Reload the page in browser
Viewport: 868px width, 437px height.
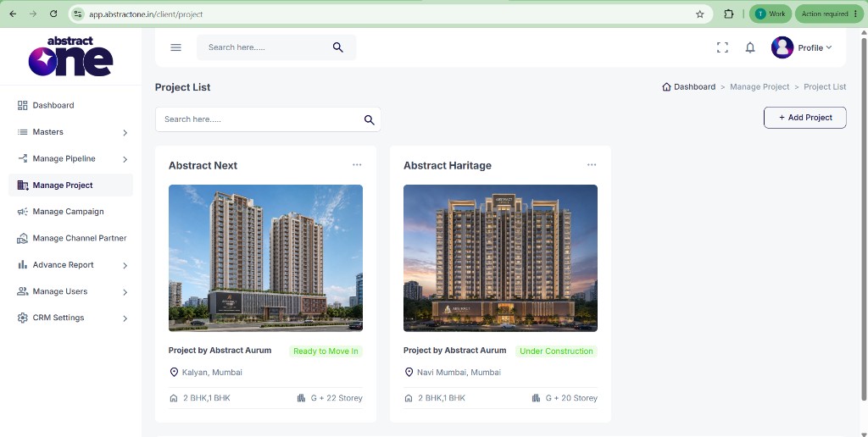(x=53, y=14)
